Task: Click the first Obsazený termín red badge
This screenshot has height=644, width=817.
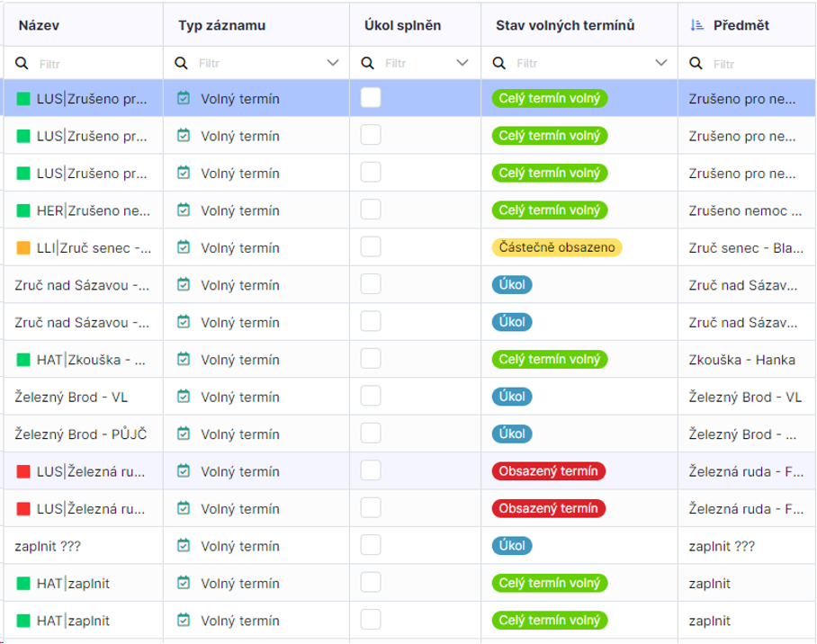Action: (x=548, y=471)
